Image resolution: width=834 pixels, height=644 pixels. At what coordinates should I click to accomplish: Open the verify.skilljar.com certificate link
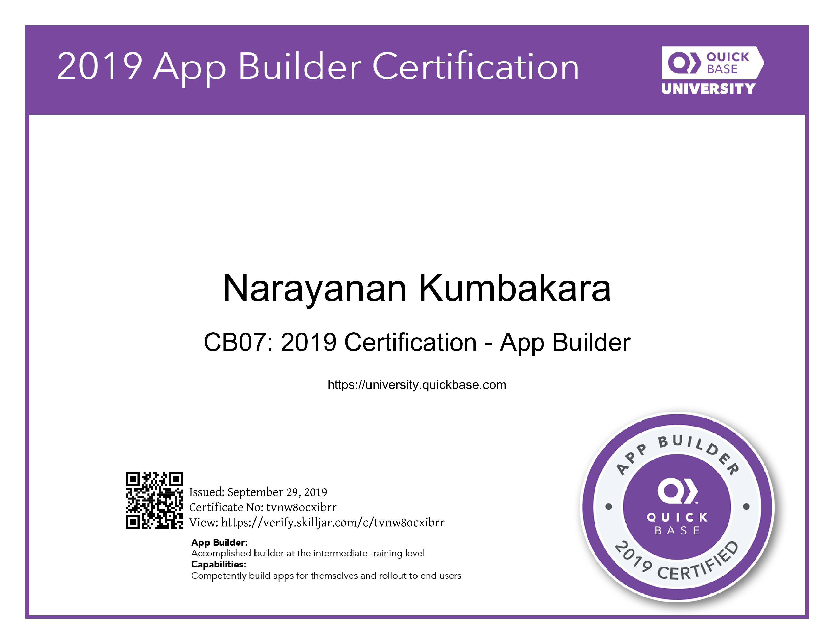pos(333,522)
